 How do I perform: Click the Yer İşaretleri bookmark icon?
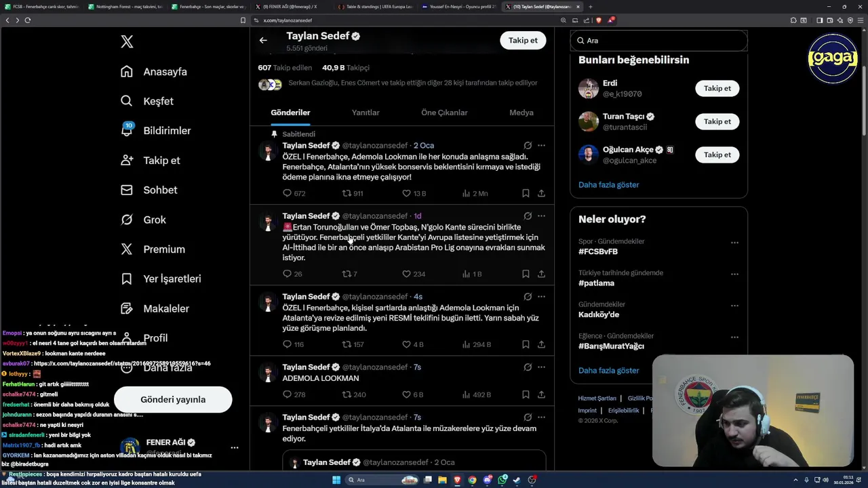(127, 279)
